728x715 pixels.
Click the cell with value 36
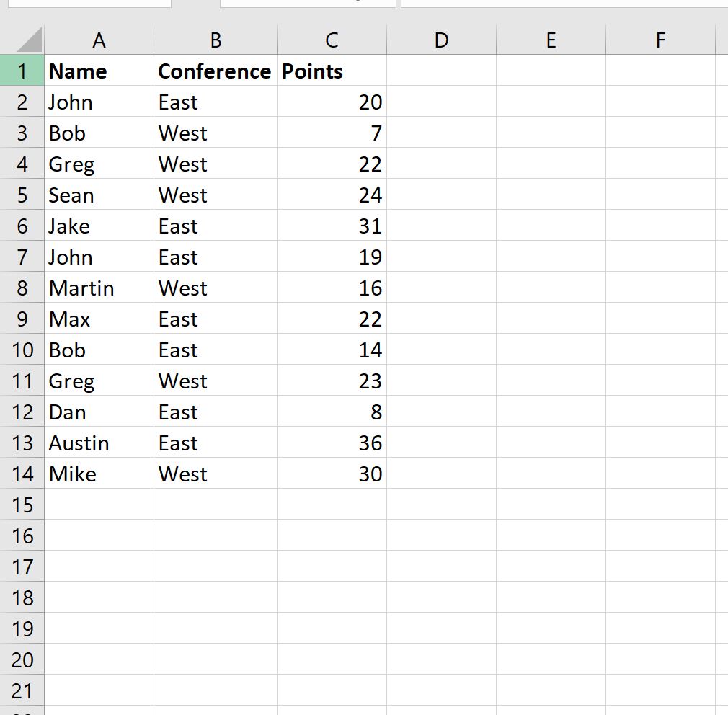(x=332, y=443)
